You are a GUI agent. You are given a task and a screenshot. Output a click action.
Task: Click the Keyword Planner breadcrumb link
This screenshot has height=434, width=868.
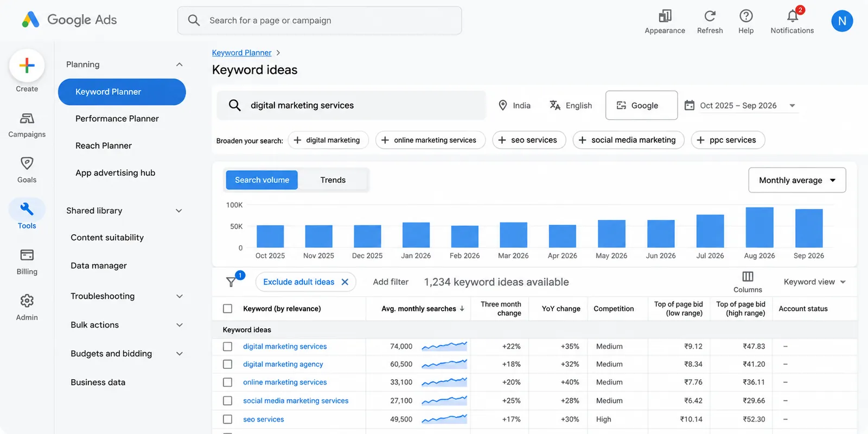pyautogui.click(x=241, y=53)
